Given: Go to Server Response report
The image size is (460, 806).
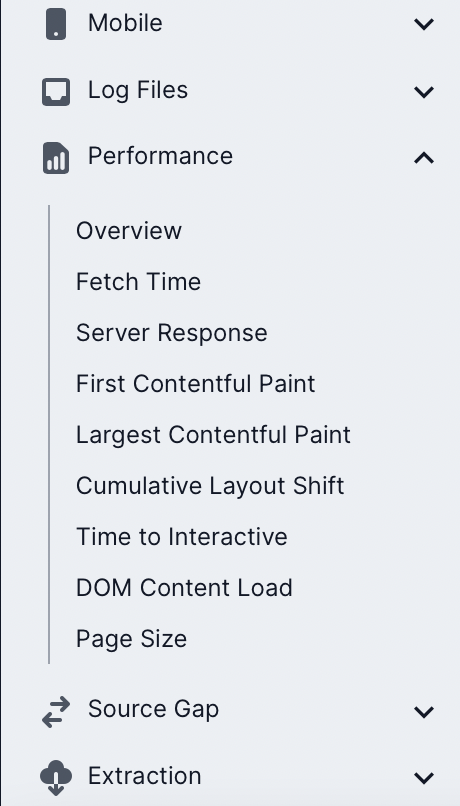Looking at the screenshot, I should click(x=172, y=333).
